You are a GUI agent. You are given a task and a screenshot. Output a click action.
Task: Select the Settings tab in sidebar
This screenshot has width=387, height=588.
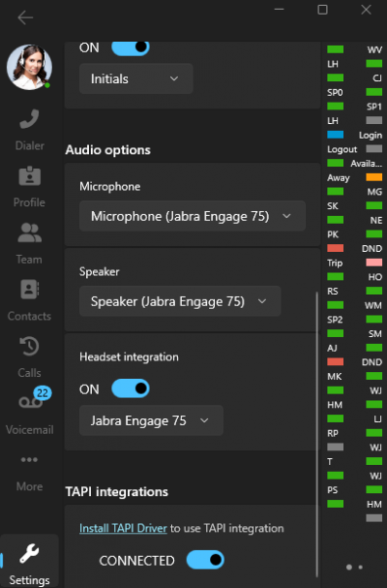point(29,563)
